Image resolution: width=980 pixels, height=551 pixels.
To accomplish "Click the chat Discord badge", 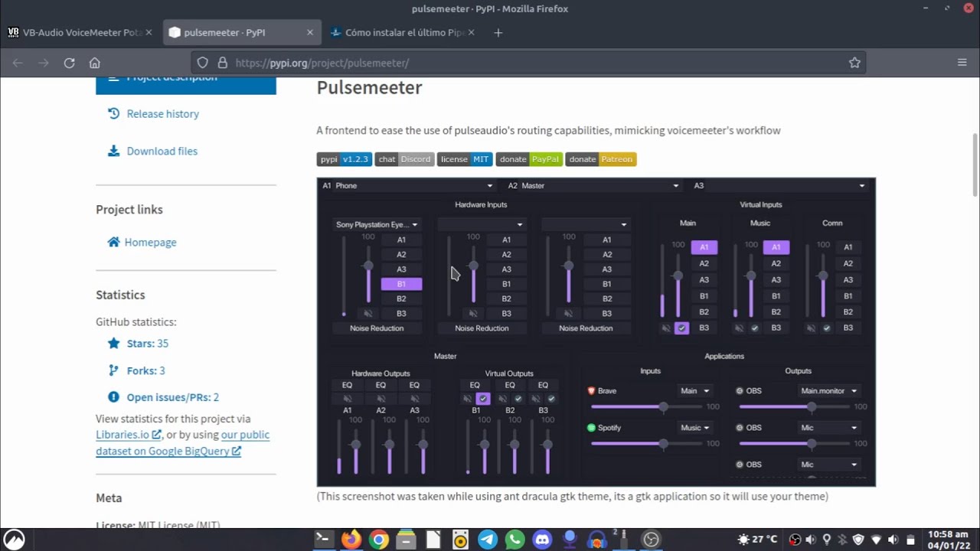I will [404, 159].
